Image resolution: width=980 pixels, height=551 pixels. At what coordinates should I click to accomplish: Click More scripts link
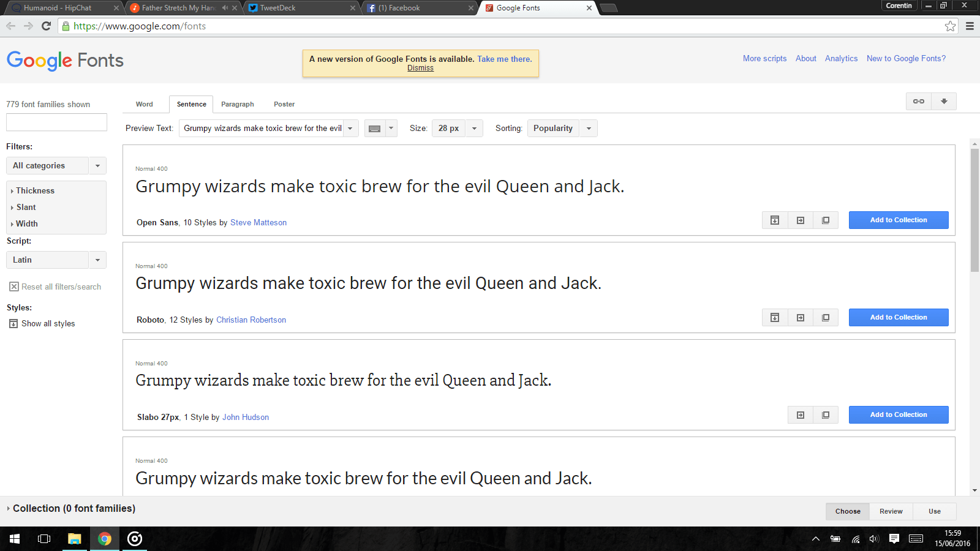click(x=764, y=59)
